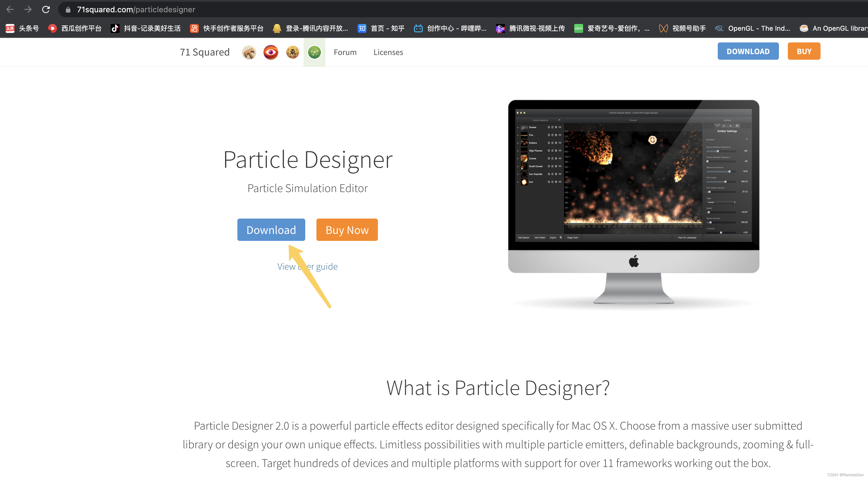Click the 71 Squared site logo text
868x479 pixels.
(204, 52)
